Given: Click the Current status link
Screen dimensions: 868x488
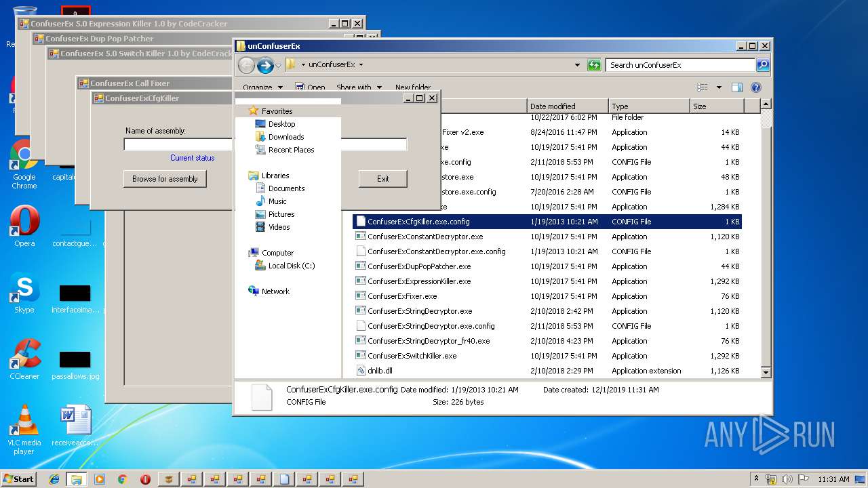Looking at the screenshot, I should pyautogui.click(x=193, y=158).
